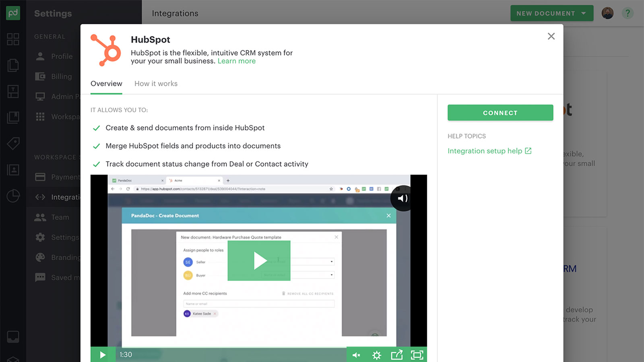
Task: Open the Integration setup help link
Action: 485,151
